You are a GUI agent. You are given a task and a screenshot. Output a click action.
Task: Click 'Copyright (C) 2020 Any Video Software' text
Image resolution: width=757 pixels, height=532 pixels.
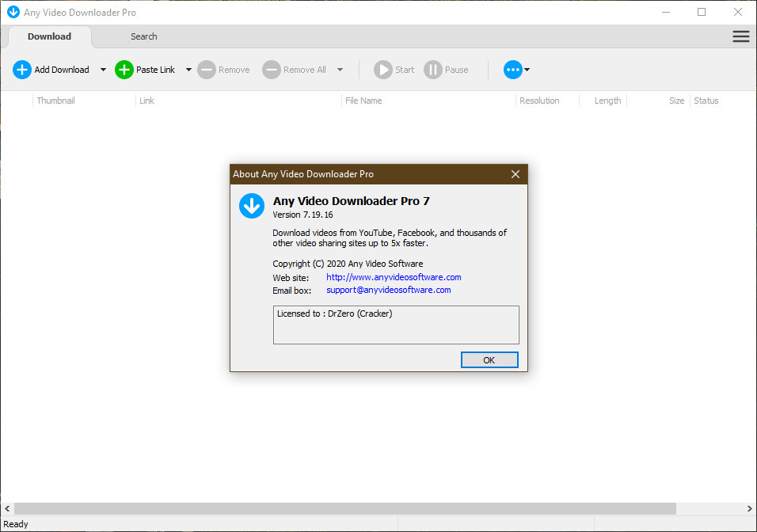[348, 264]
